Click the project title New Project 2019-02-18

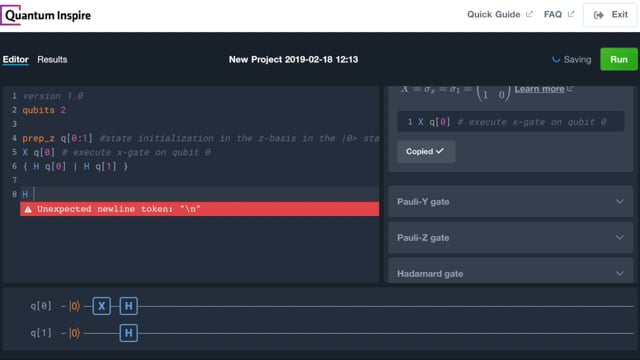[293, 60]
